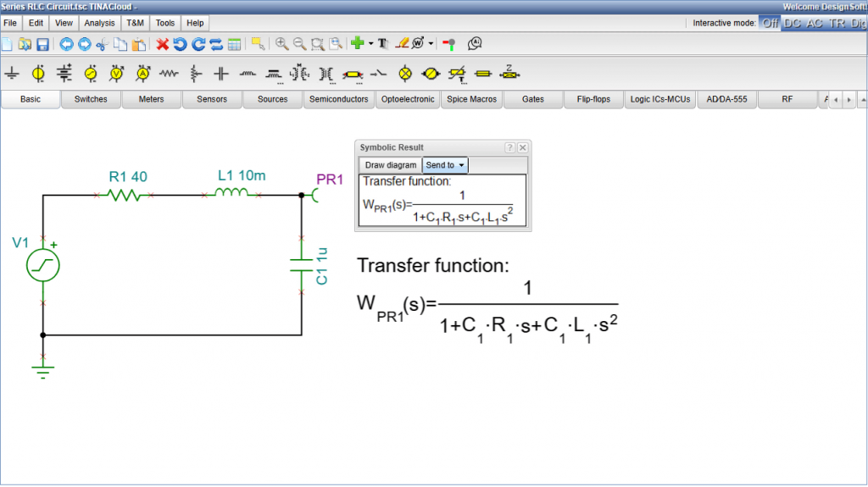This screenshot has height=487, width=868.
Task: Open the Send to dropdown
Action: tap(445, 165)
